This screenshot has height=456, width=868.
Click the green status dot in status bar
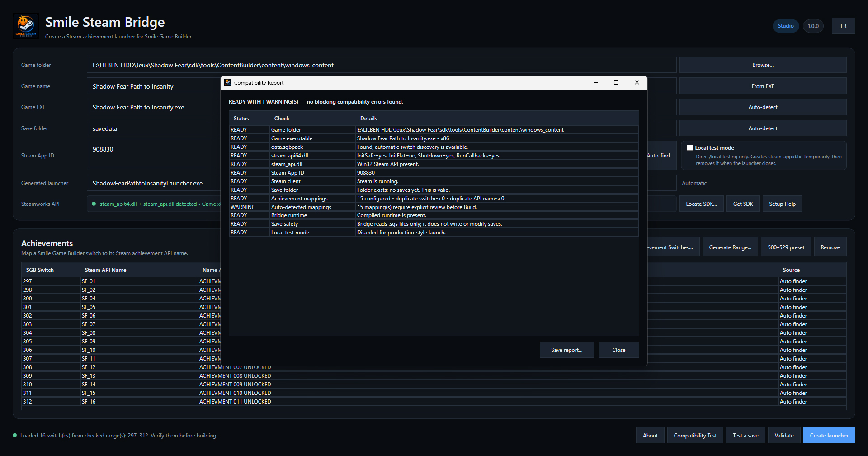tap(15, 435)
